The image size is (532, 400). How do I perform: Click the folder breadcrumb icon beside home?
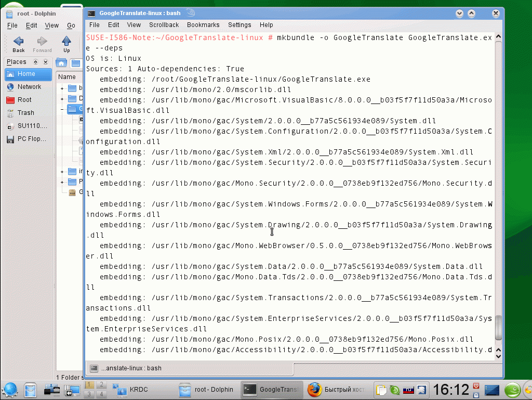(76, 63)
